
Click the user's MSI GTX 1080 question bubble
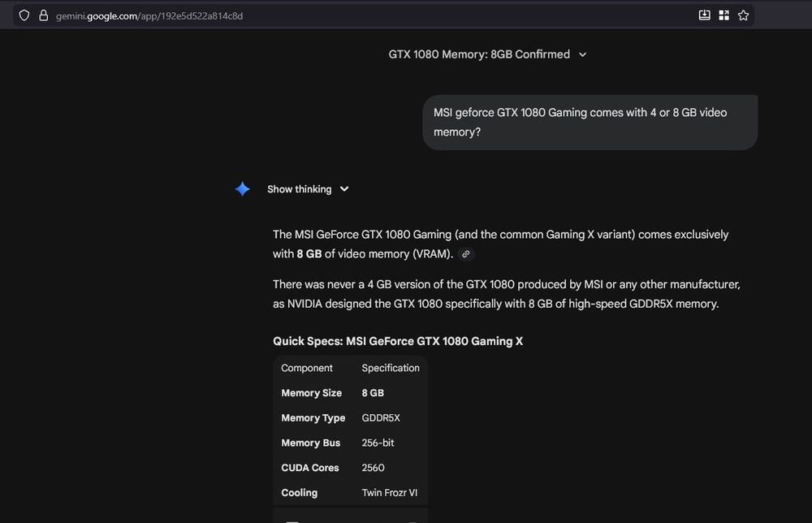point(590,123)
